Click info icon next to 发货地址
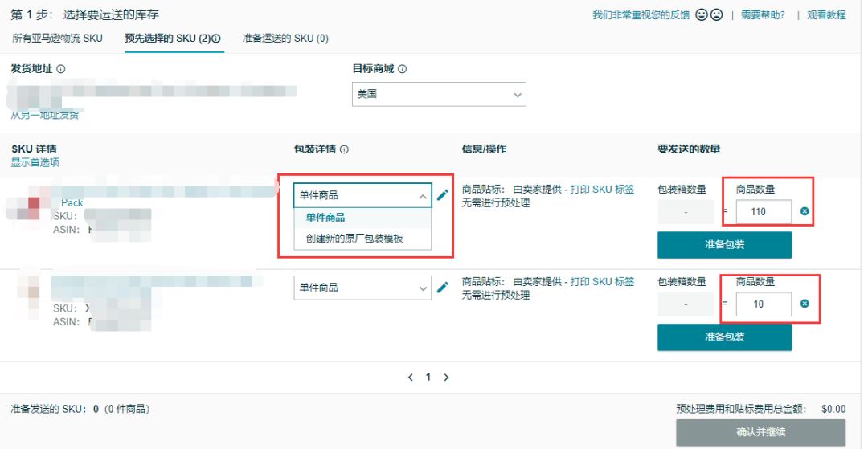 pos(61,69)
